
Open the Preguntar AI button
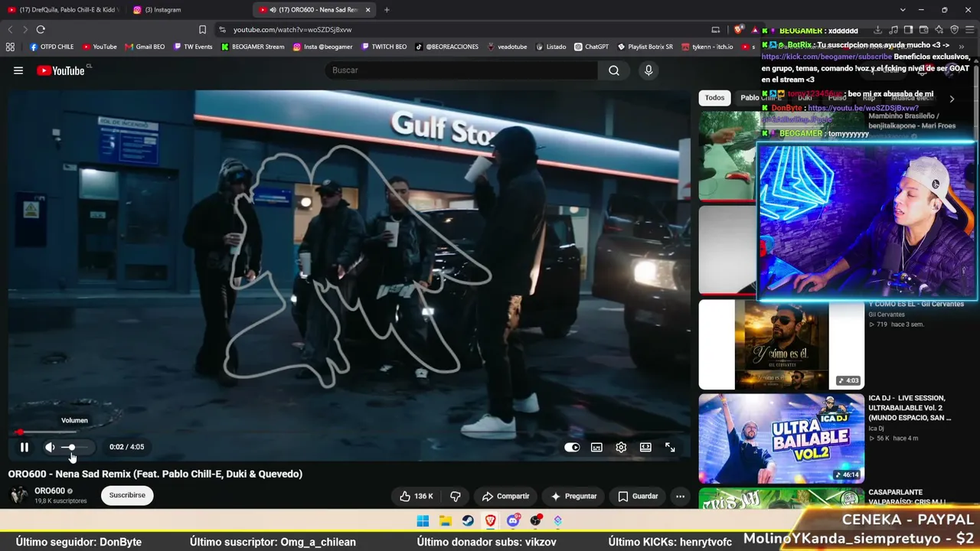(573, 496)
